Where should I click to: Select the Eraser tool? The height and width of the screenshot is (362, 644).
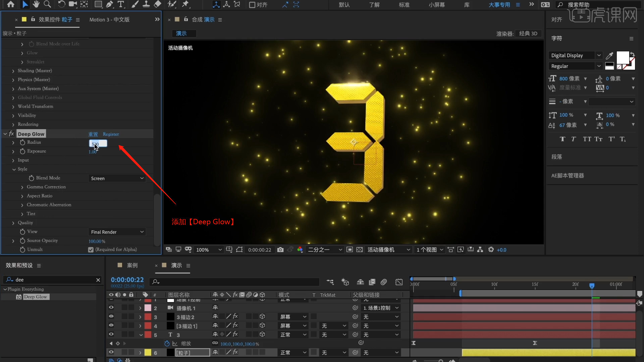[158, 4]
